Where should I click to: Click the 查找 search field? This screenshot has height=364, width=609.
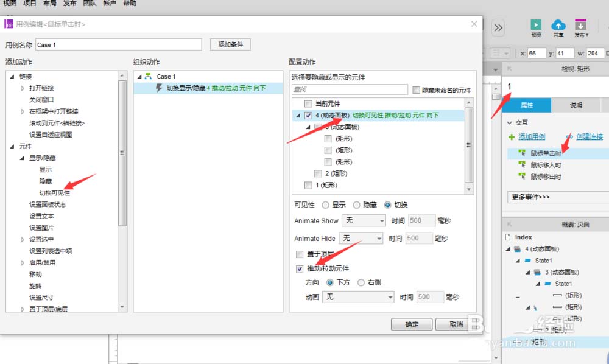350,89
